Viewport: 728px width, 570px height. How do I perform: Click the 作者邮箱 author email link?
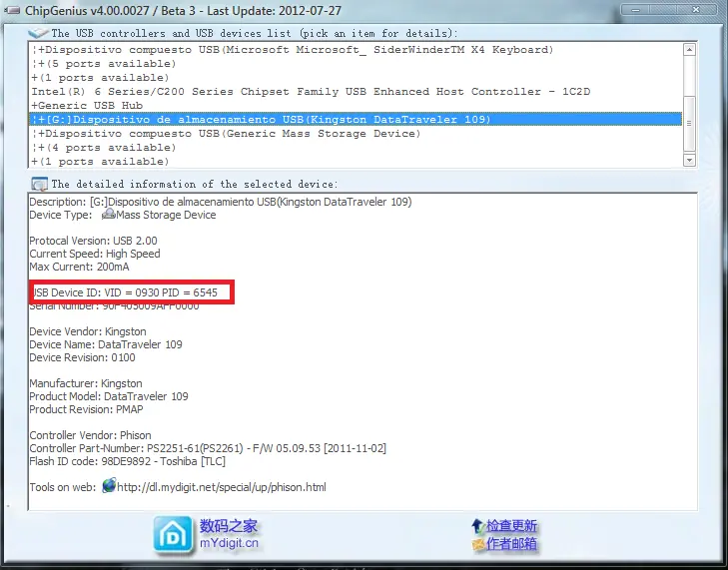click(x=511, y=543)
